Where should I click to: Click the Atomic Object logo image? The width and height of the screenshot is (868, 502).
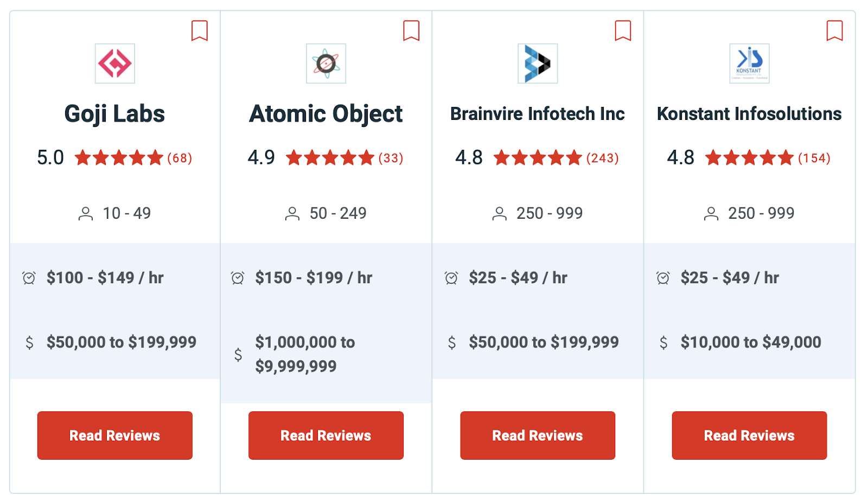[x=326, y=63]
